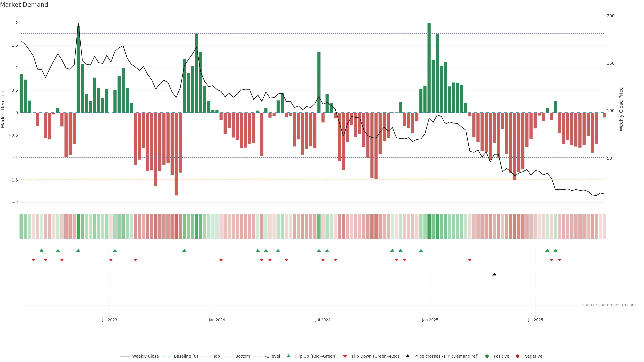Click the tallest green bar near Jan 2025

click(x=429, y=67)
